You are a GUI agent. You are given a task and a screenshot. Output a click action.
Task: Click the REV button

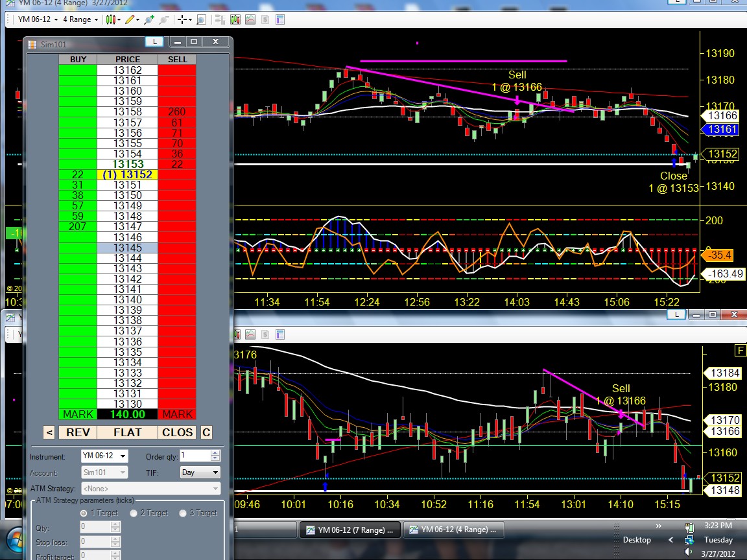78,432
